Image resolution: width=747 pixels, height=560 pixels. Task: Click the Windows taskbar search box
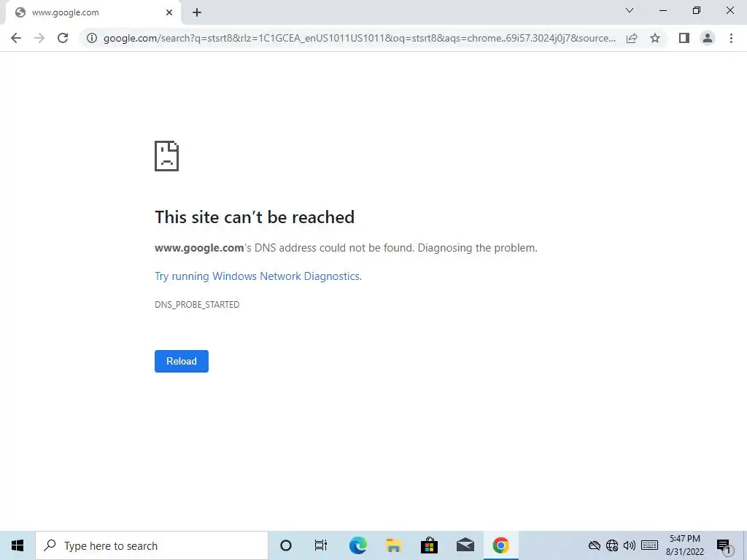tap(152, 545)
